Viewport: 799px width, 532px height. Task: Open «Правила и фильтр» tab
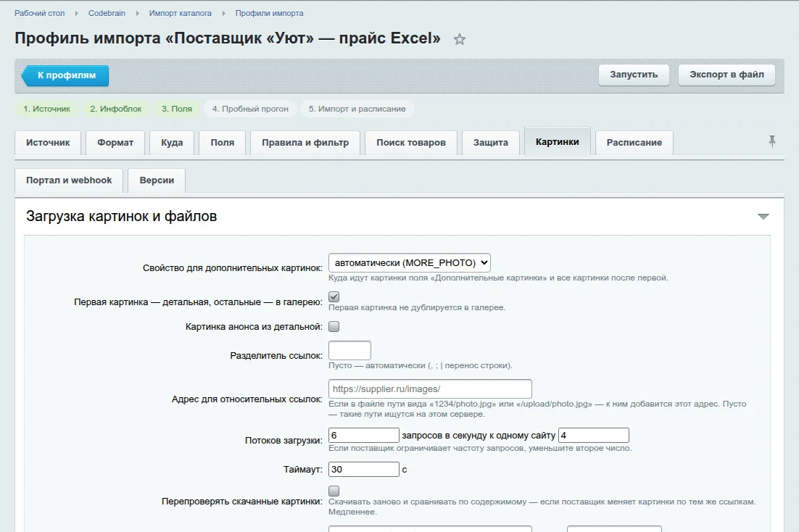305,143
